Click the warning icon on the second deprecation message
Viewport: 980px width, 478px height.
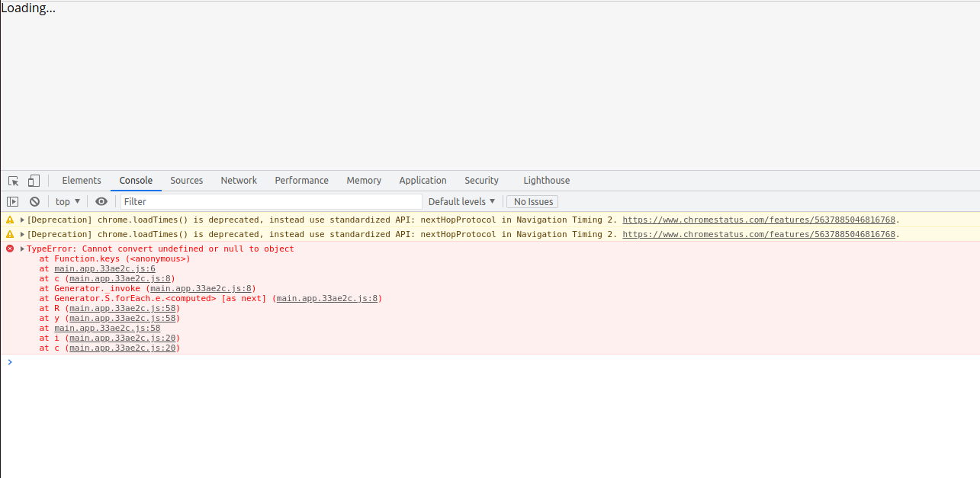pyautogui.click(x=8, y=234)
